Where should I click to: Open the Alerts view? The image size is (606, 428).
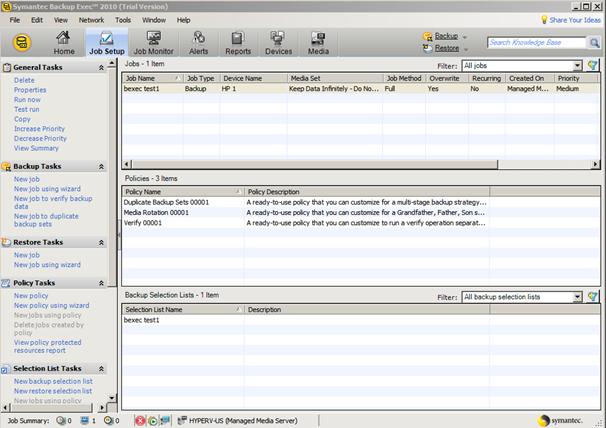point(199,43)
